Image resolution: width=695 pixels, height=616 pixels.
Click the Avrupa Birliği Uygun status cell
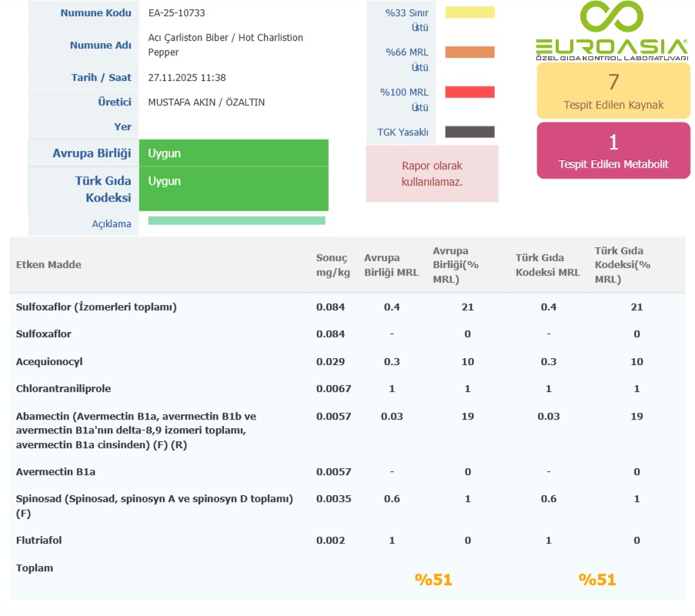(x=233, y=153)
